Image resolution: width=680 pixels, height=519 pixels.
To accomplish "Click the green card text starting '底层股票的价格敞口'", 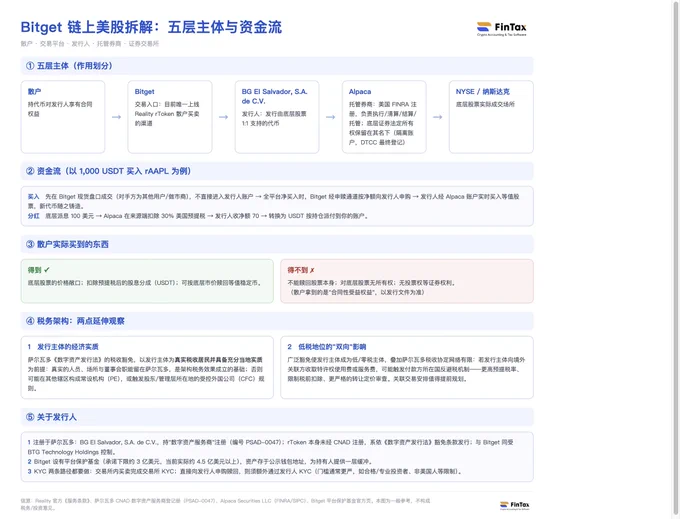I will (145, 283).
